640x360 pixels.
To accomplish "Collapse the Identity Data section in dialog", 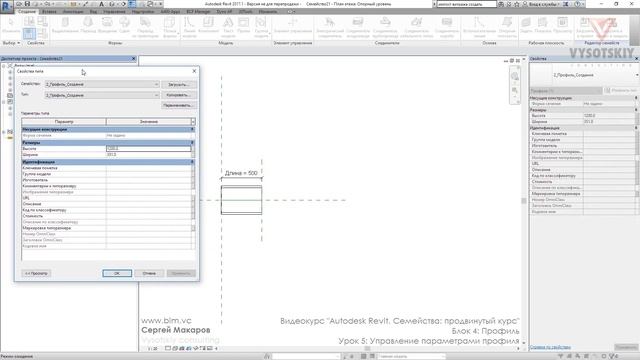I will (192, 162).
